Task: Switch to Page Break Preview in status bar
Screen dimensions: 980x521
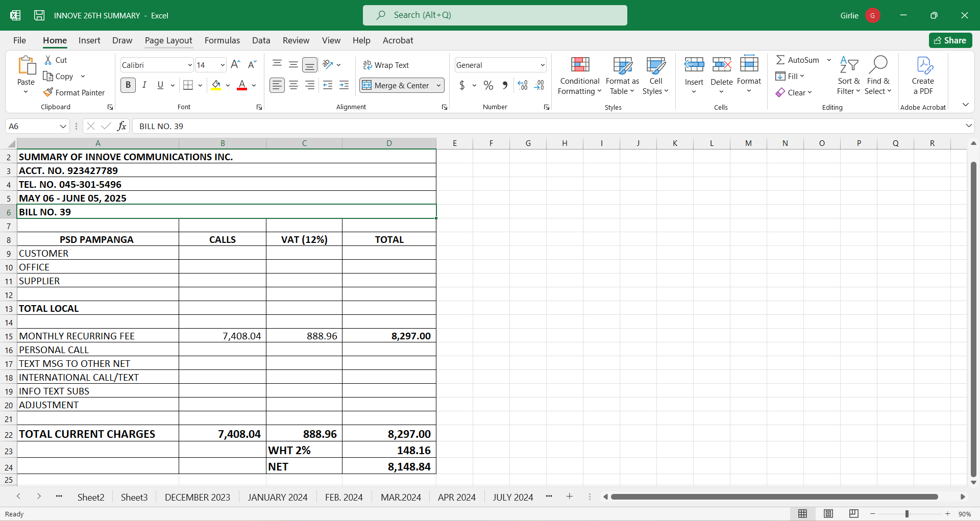Action: [x=854, y=514]
